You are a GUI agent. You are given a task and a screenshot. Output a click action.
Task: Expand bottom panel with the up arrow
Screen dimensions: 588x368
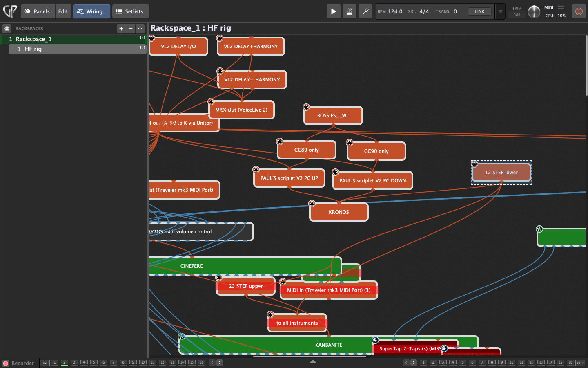point(313,361)
